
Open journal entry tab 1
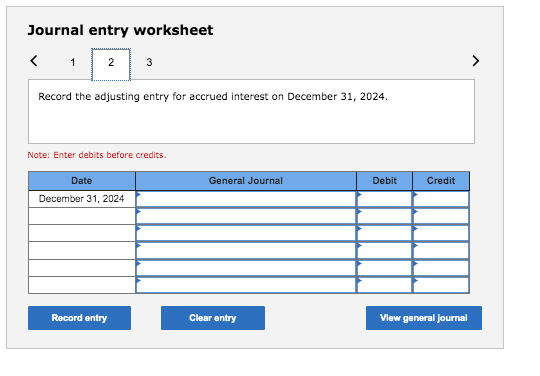point(73,62)
